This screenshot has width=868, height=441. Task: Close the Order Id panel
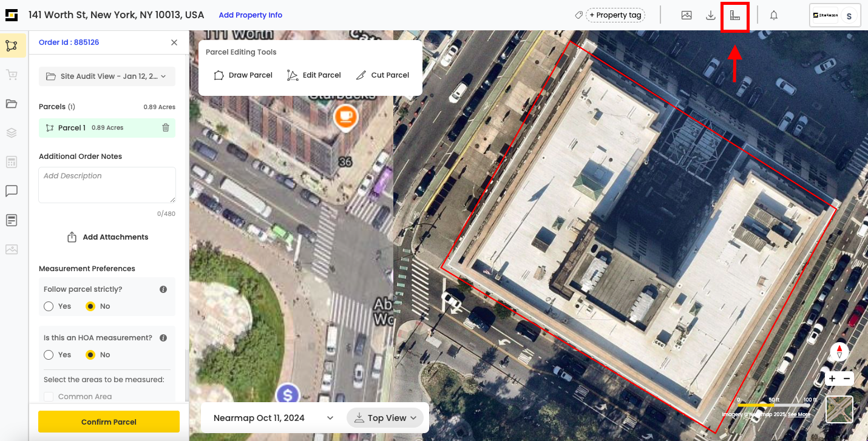pos(174,42)
